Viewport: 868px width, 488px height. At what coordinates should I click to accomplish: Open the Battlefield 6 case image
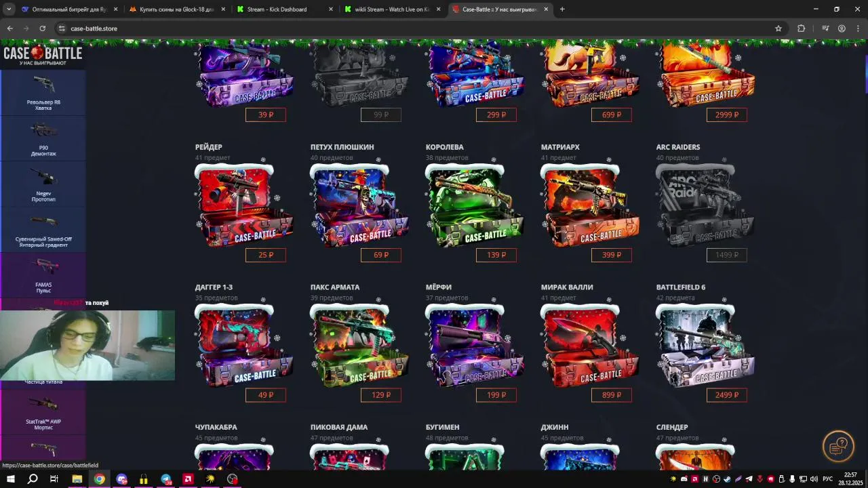click(705, 345)
